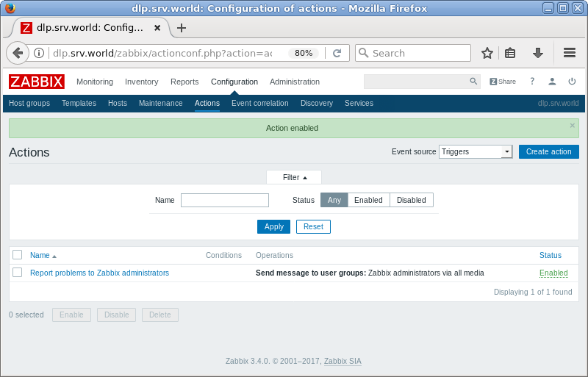Go to Templates submenu
Screen dimensions: 588x377
[79, 103]
